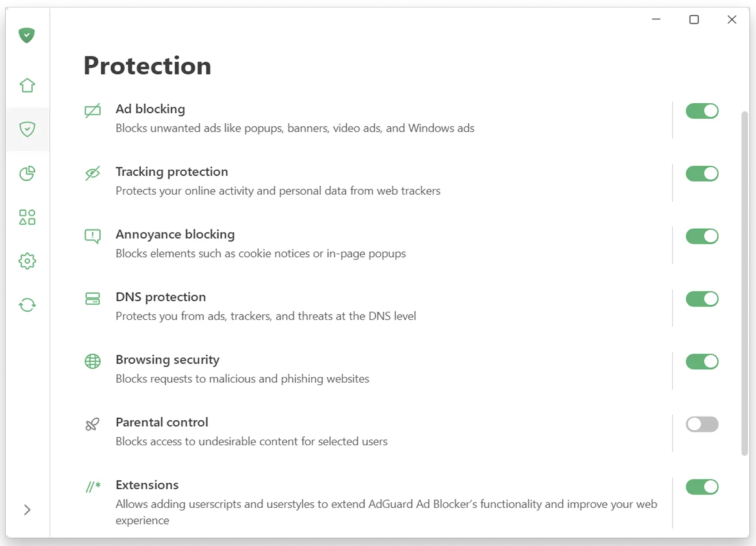Click the circular arrows update icon
Image resolution: width=756 pixels, height=546 pixels.
27,305
